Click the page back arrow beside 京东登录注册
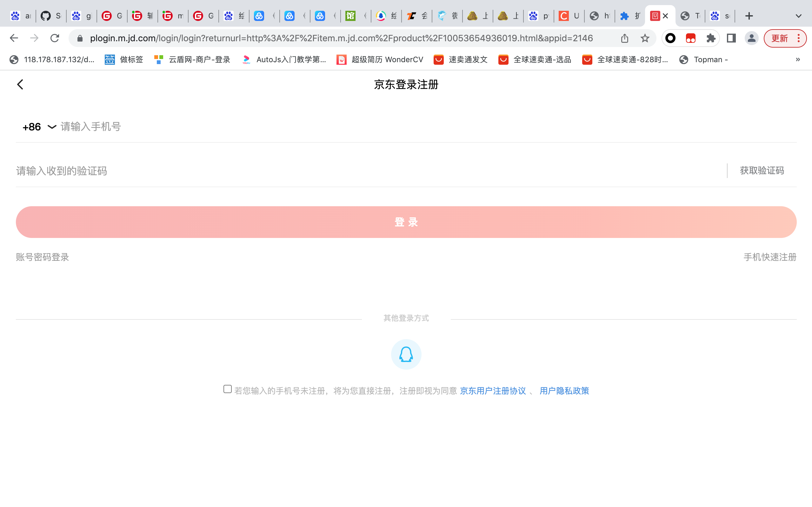 click(x=20, y=84)
